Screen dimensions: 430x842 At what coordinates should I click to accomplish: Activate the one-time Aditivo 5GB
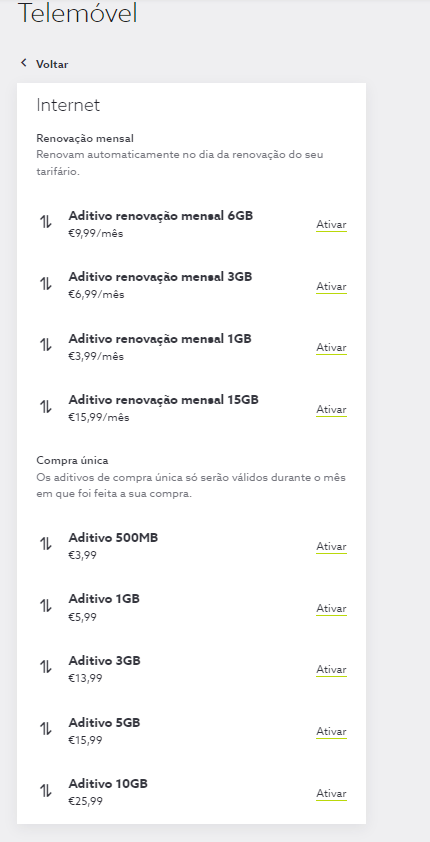point(331,731)
